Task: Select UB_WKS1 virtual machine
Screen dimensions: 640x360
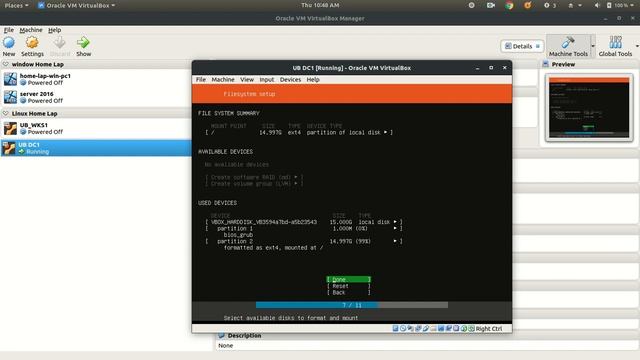Action: [96, 128]
